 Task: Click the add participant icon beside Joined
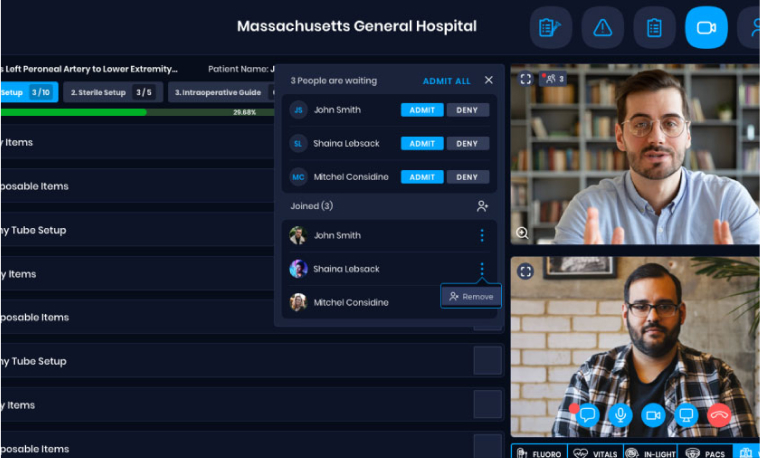tap(482, 206)
